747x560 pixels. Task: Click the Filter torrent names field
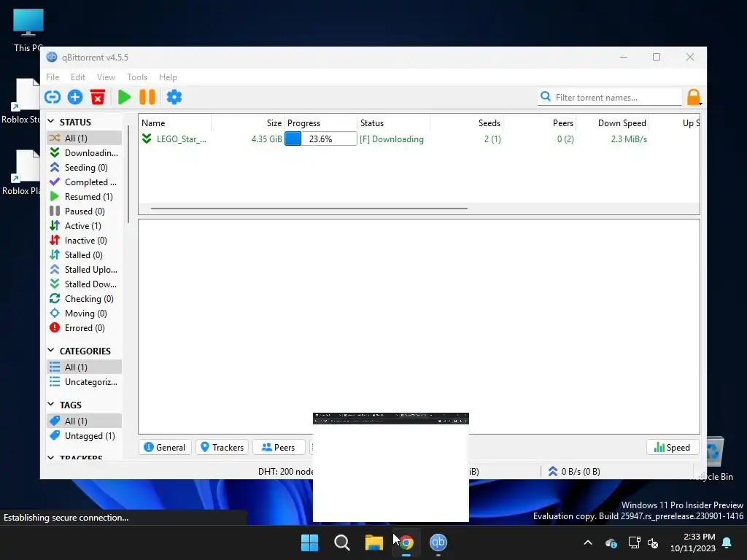[610, 97]
